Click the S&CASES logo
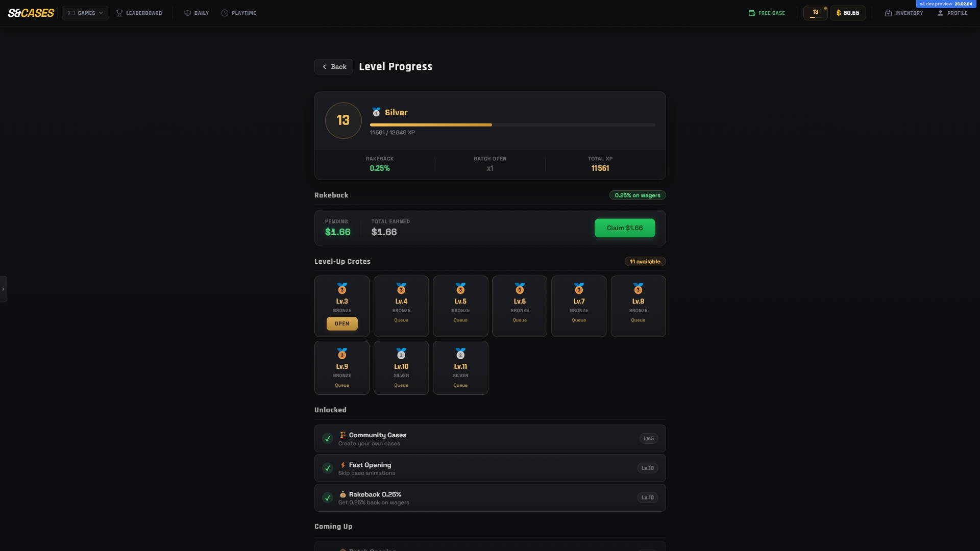Screen dimensions: 980x551 point(31,13)
